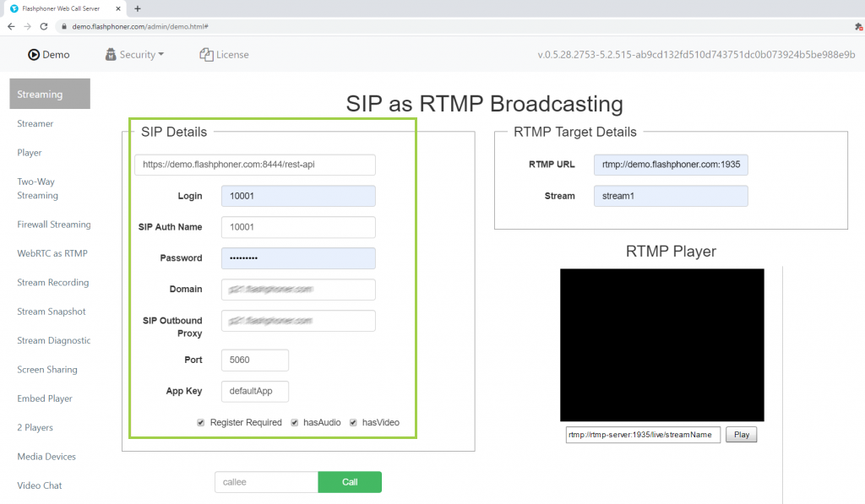Open the Screen Sharing demo
865x504 pixels.
pos(47,370)
